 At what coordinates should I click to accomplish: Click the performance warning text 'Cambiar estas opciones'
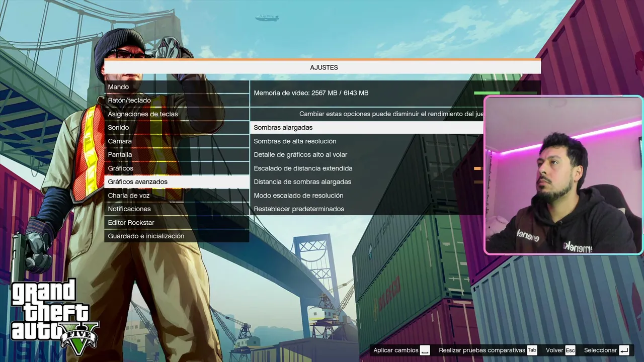coord(391,114)
